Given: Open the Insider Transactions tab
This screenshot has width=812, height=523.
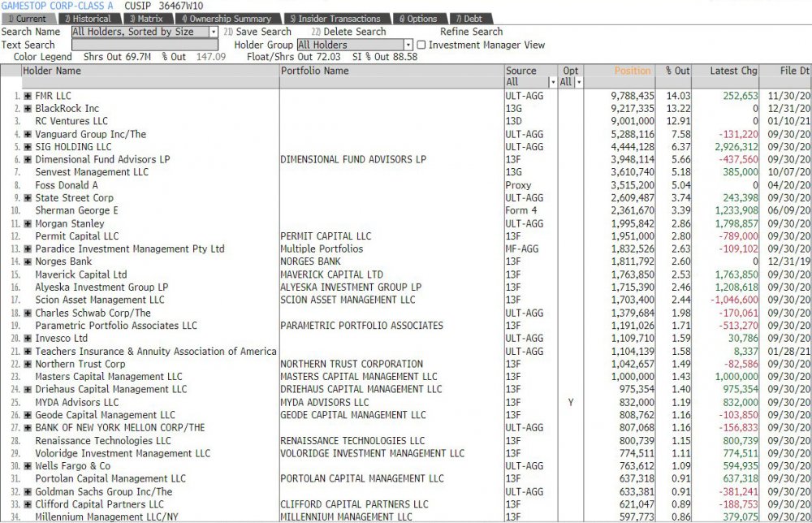Looking at the screenshot, I should (335, 19).
